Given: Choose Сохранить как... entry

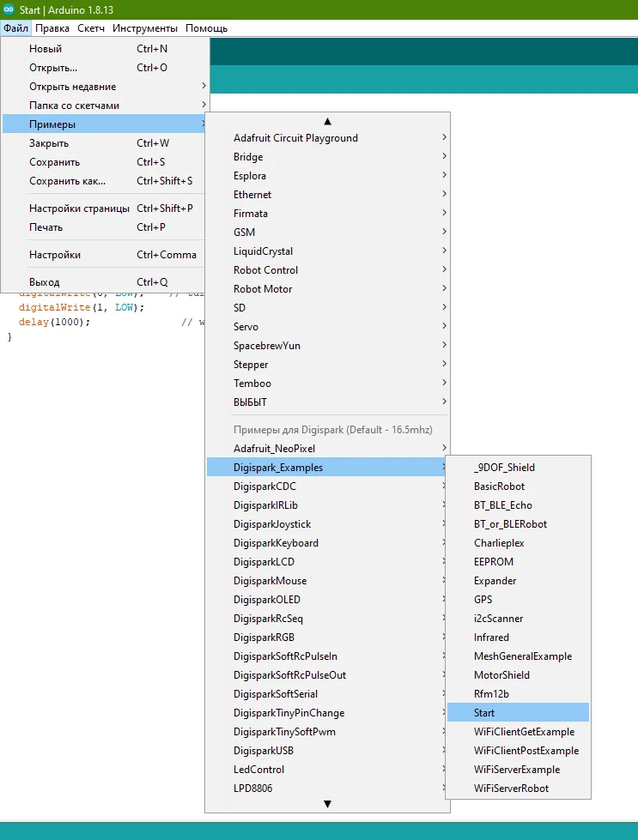Looking at the screenshot, I should 105,181.
